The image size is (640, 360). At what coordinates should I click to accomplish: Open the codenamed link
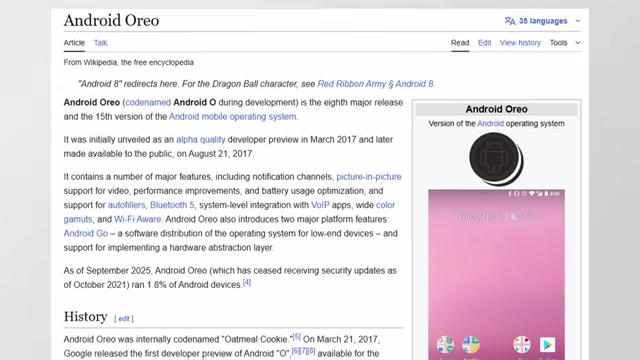[148, 102]
